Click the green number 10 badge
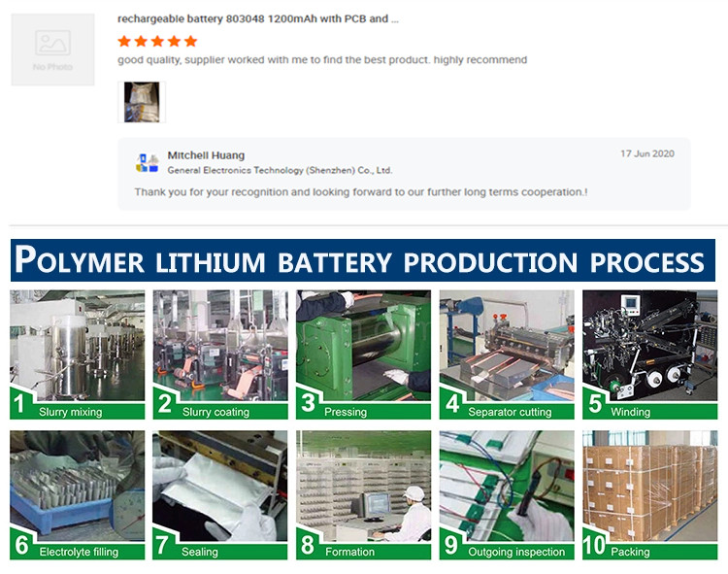This screenshot has width=728, height=574. pos(594,545)
